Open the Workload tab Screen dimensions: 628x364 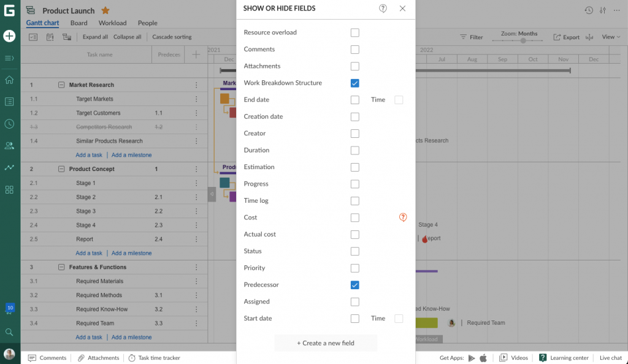click(x=112, y=23)
